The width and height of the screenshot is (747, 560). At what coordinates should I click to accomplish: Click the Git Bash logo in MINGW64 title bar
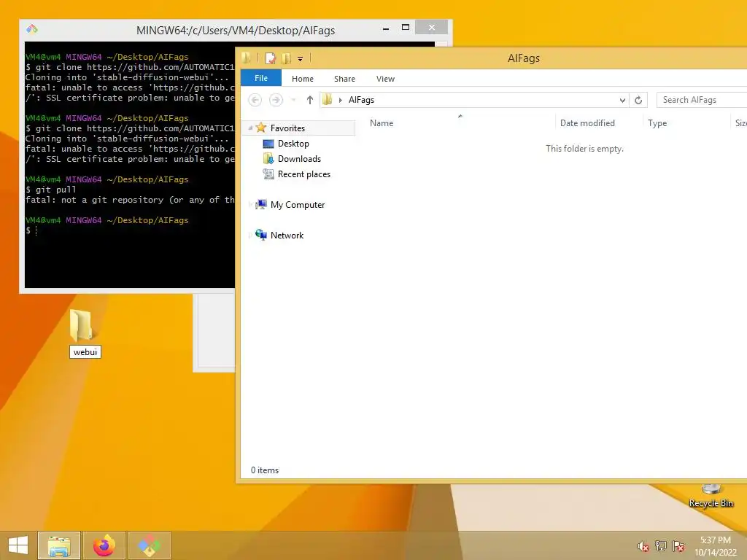(x=32, y=29)
